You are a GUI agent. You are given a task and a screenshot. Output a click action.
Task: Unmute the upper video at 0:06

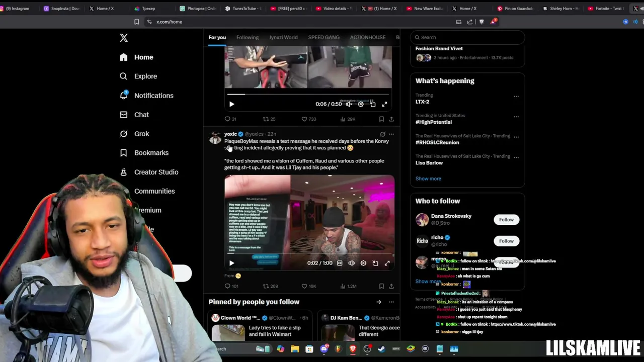tap(349, 104)
